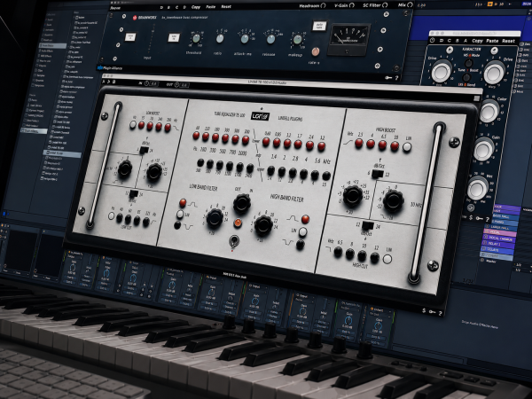Select the 12 kHz high cut black button

coord(374,258)
